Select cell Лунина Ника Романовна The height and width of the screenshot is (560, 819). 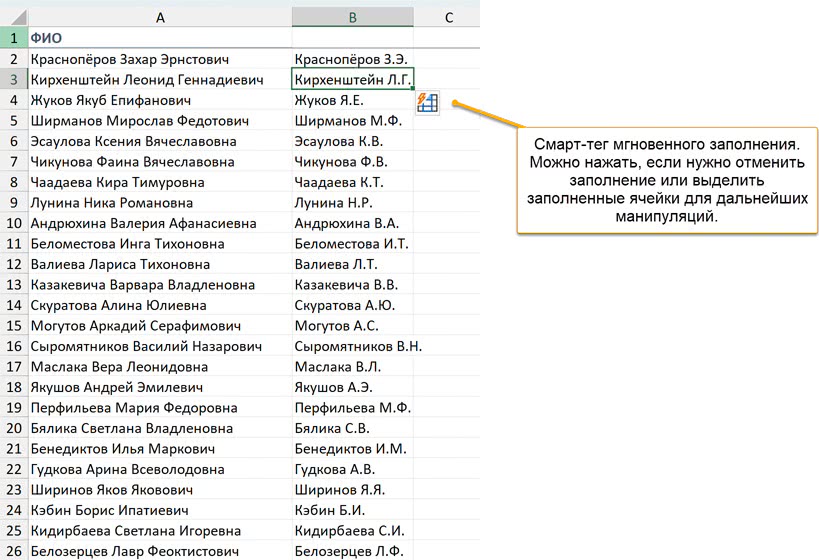point(160,203)
